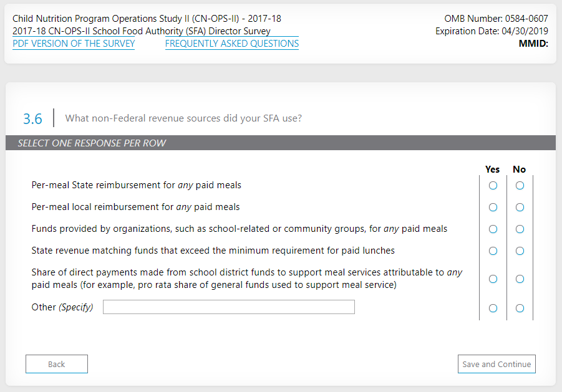Mark Yes for funds provided by organizations
The height and width of the screenshot is (392, 562).
(493, 229)
